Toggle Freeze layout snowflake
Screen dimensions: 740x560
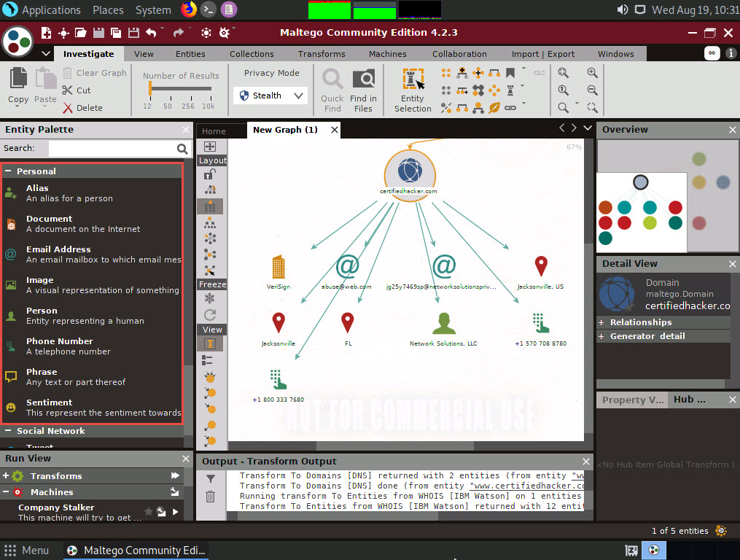pyautogui.click(x=210, y=298)
